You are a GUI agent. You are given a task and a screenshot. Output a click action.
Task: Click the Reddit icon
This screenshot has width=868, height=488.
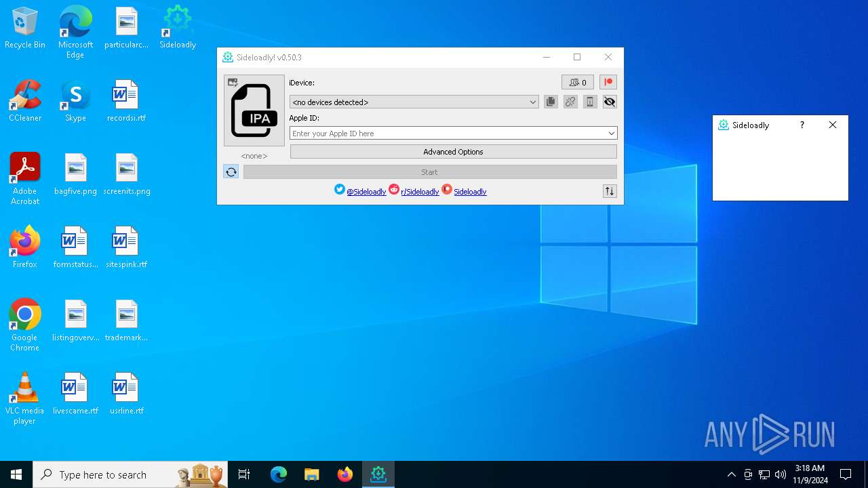pos(394,190)
